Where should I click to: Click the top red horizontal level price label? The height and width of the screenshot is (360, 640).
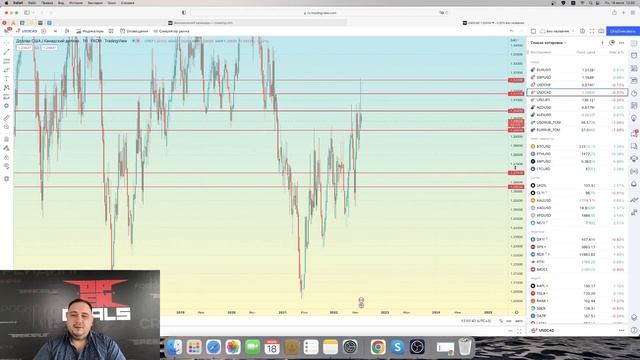pyautogui.click(x=516, y=80)
